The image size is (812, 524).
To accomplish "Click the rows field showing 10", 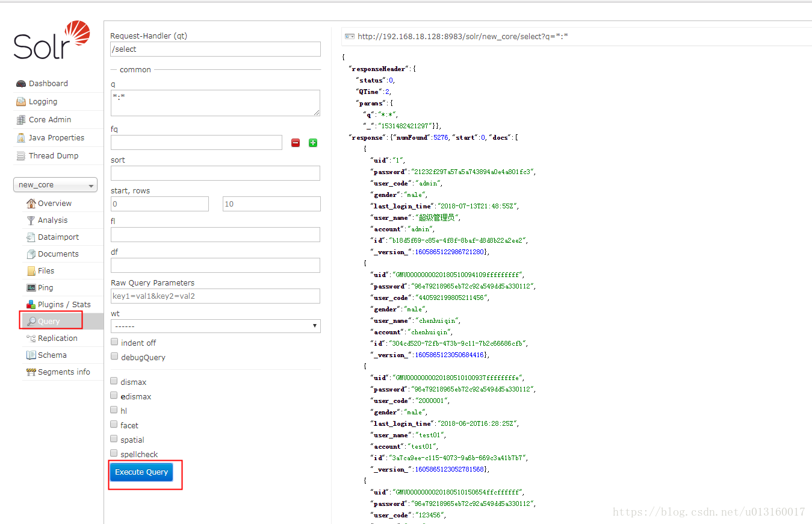I will 271,204.
